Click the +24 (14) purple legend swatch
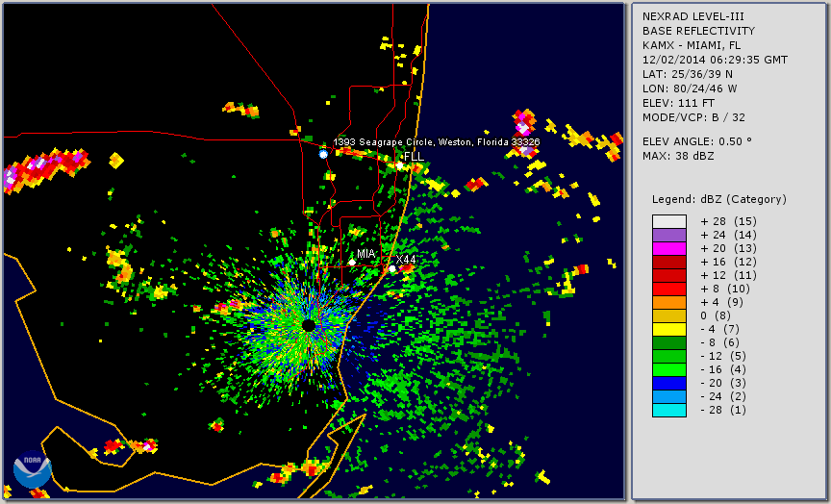 669,236
